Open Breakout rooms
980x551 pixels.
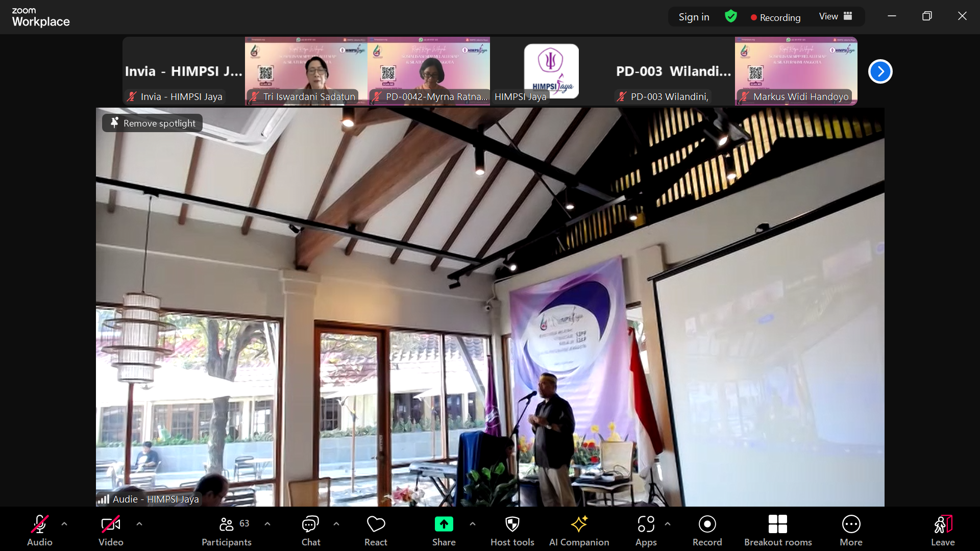click(x=777, y=531)
